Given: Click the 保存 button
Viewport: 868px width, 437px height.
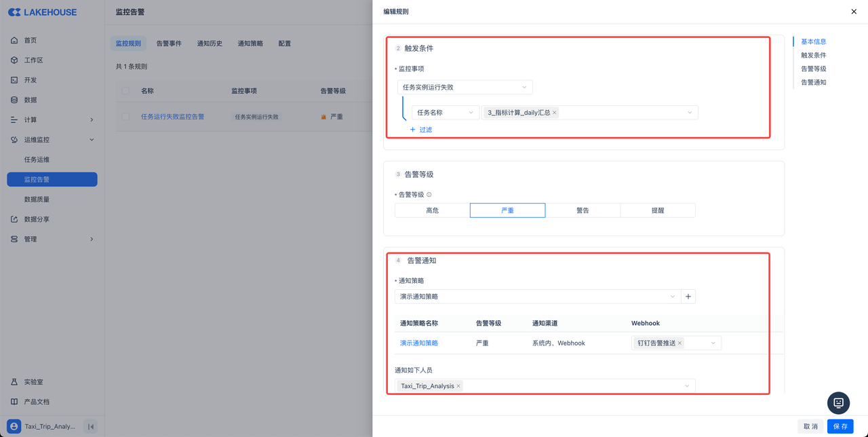Looking at the screenshot, I should pyautogui.click(x=840, y=426).
